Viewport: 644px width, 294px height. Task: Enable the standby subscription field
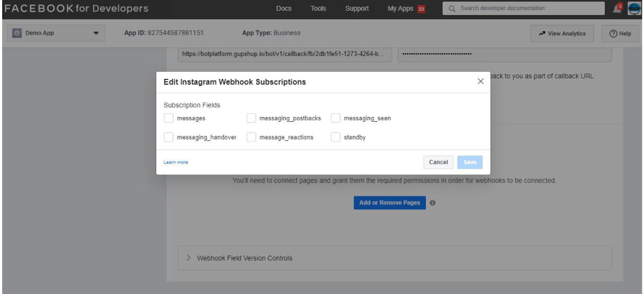coord(335,137)
